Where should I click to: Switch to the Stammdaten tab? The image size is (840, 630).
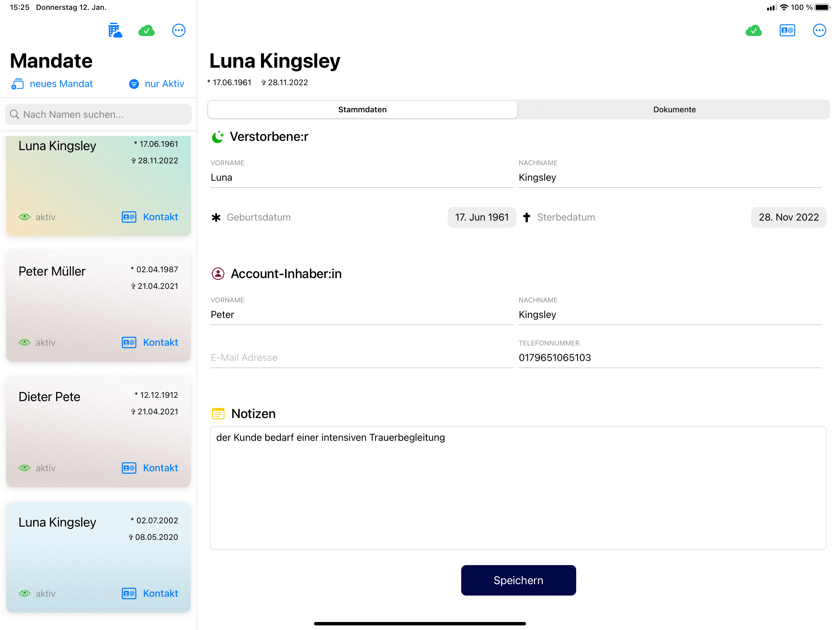tap(362, 110)
